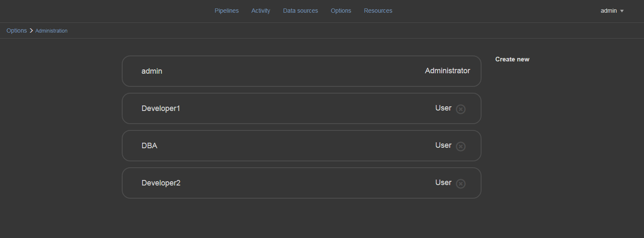The width and height of the screenshot is (644, 238).
Task: Open the Pipelines page from the top navigation
Action: [227, 11]
